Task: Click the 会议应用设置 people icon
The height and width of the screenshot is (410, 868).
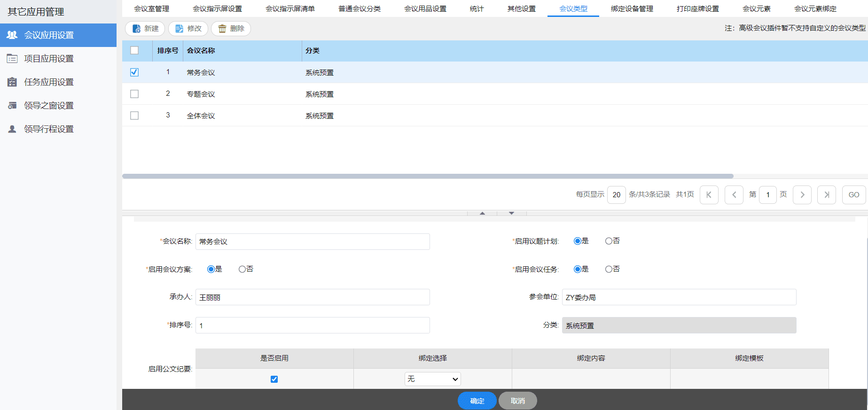Action: [12, 35]
